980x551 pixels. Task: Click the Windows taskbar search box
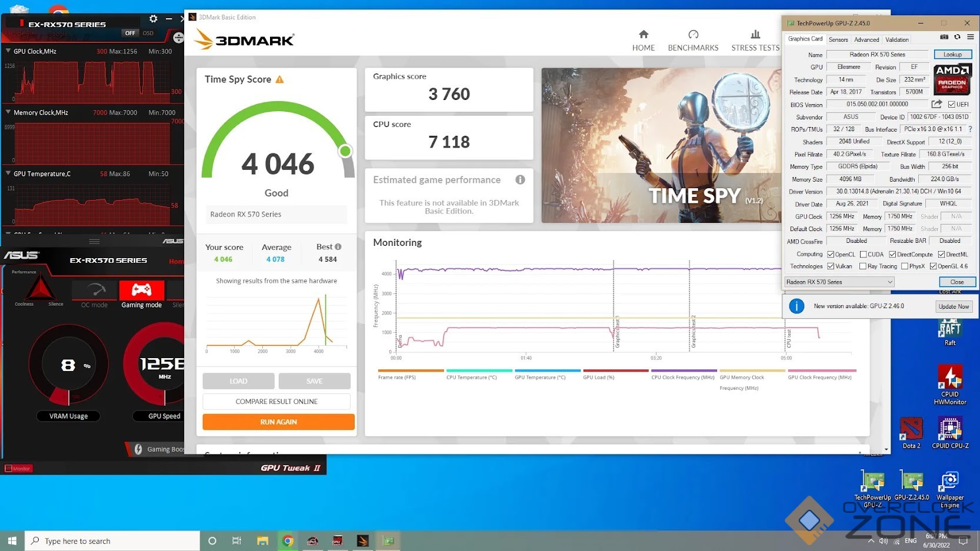click(112, 541)
